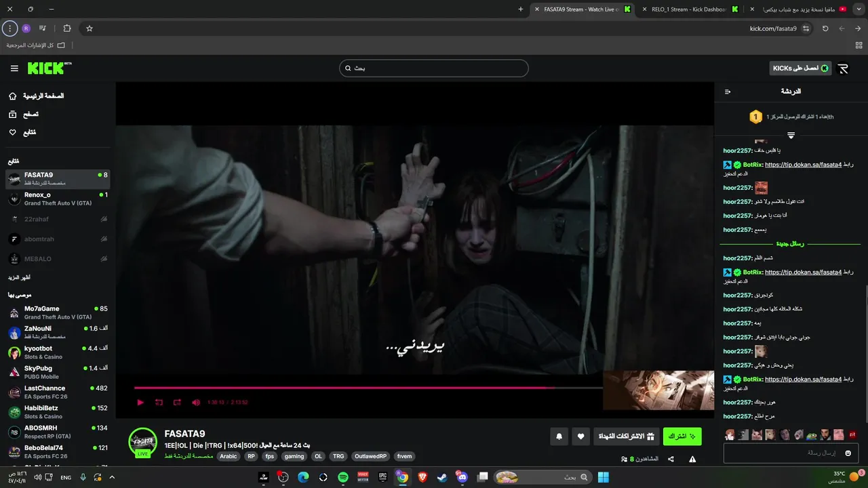Open recommended channel ZaNouNi
868x488 pixels.
tap(58, 332)
